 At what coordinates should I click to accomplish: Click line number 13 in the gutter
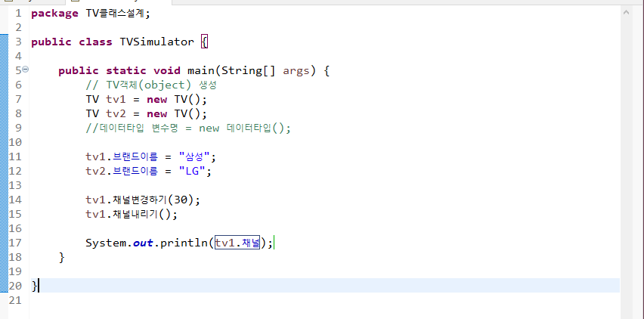[15, 185]
